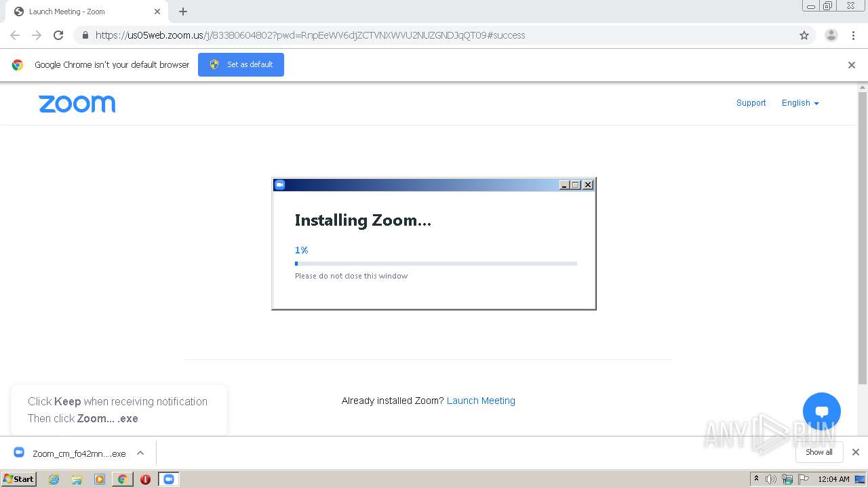The image size is (868, 488).
Task: Open the file explorer taskbar icon
Action: point(77,479)
